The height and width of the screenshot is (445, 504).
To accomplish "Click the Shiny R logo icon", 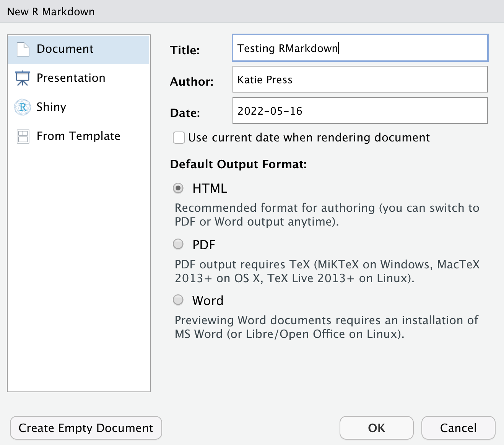I will coord(23,107).
